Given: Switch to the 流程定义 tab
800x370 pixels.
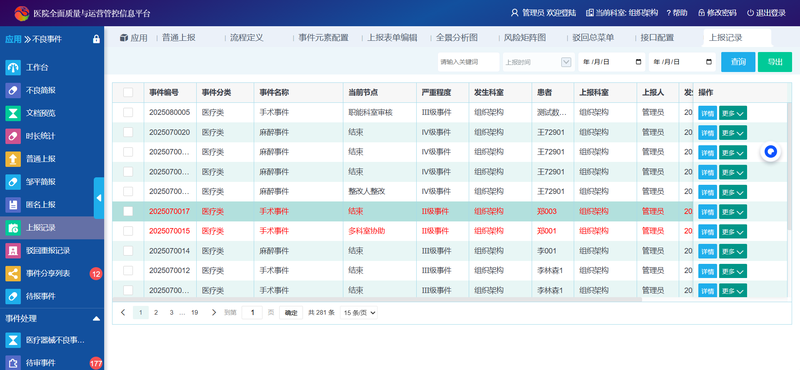Looking at the screenshot, I should (x=246, y=38).
